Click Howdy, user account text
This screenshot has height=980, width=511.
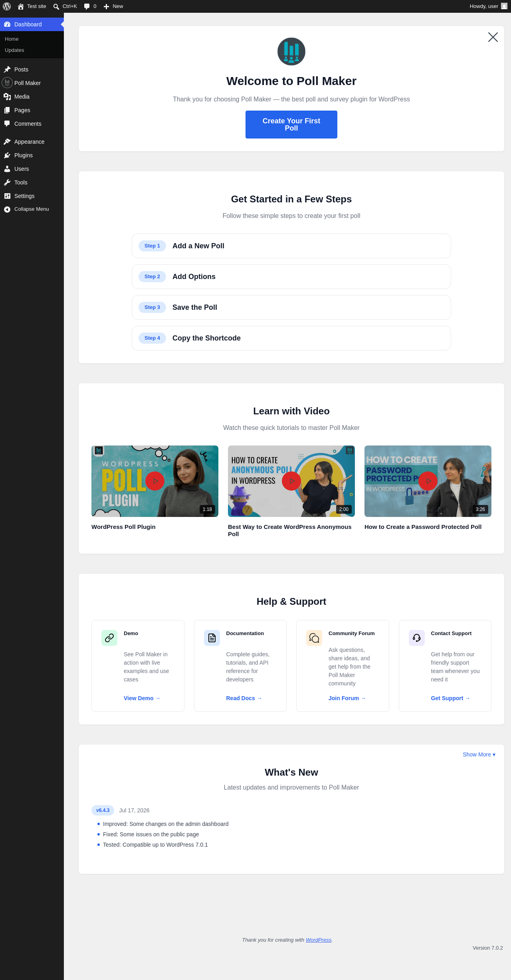484,6
